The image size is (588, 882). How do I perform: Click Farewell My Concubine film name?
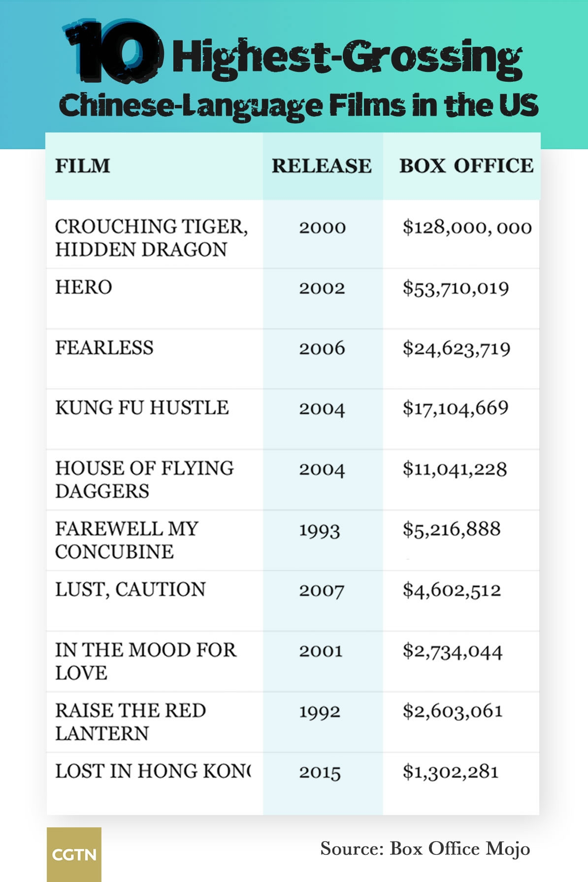pos(127,540)
